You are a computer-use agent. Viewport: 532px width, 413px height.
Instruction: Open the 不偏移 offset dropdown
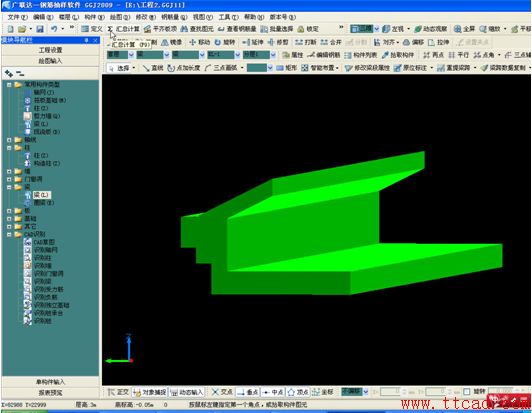coord(365,392)
